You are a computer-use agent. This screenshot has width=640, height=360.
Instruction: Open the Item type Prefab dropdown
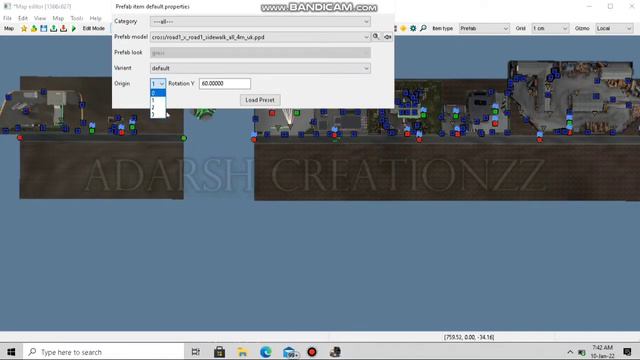tap(484, 28)
